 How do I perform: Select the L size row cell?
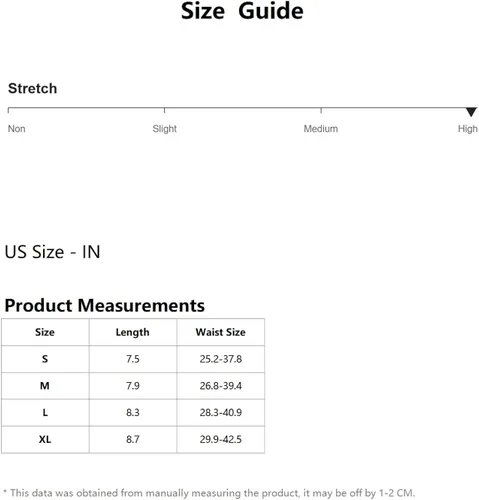pyautogui.click(x=45, y=413)
